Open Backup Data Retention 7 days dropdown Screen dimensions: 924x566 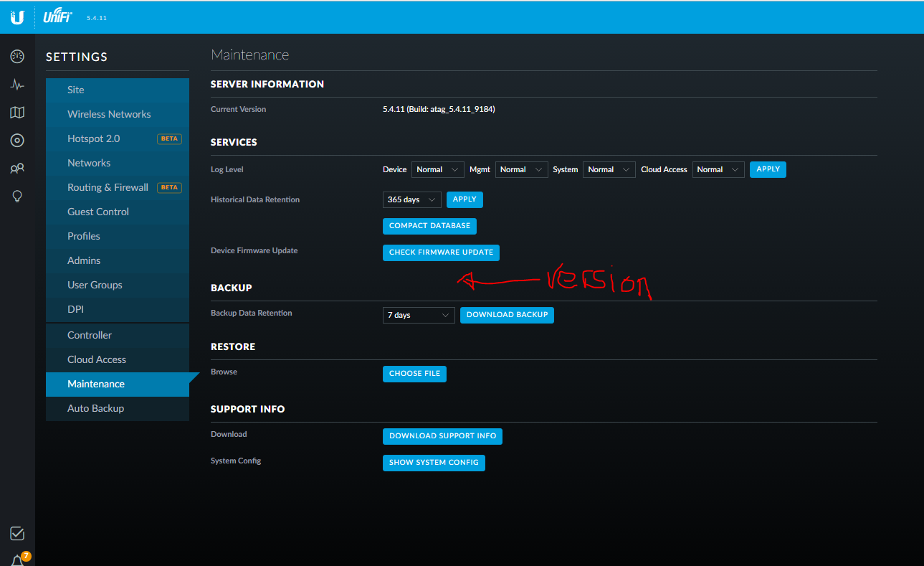(419, 316)
